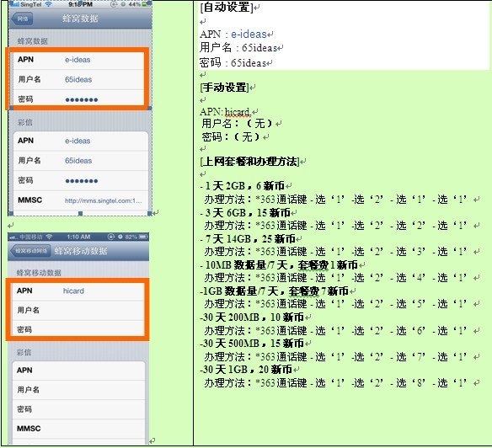The width and height of the screenshot is (492, 448).
Task: Click the 彩信 section label in top phone
Action: (x=25, y=122)
